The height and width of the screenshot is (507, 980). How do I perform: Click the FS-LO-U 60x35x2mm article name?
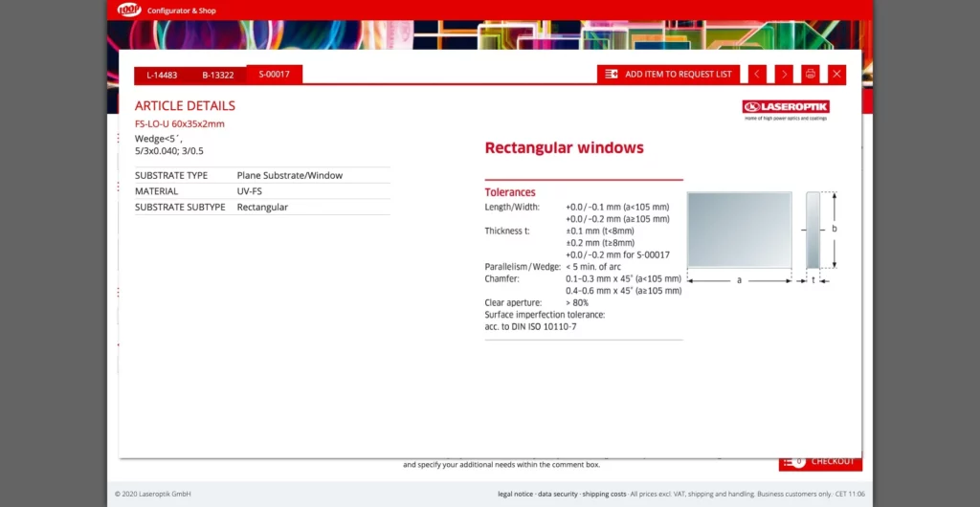(180, 124)
